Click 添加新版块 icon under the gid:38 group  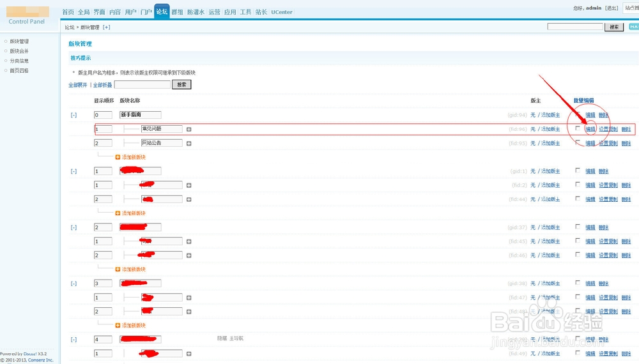click(x=118, y=325)
